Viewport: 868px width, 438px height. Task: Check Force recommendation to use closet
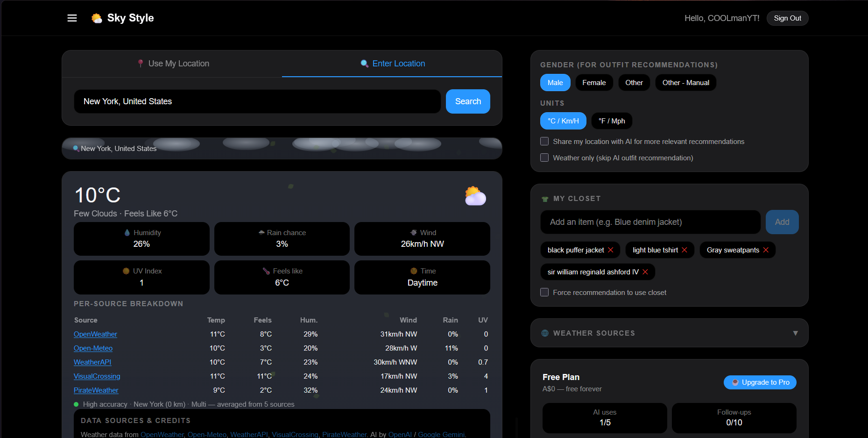[x=544, y=293]
